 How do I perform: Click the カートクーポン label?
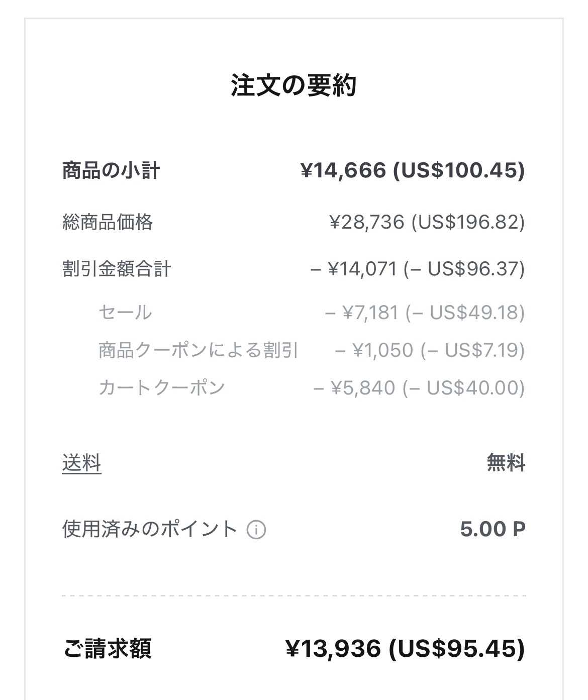point(161,387)
